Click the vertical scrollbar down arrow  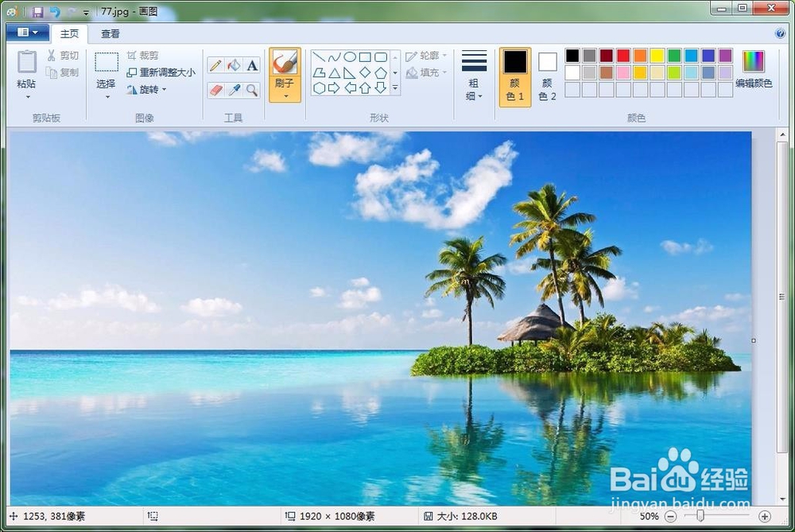[x=782, y=499]
